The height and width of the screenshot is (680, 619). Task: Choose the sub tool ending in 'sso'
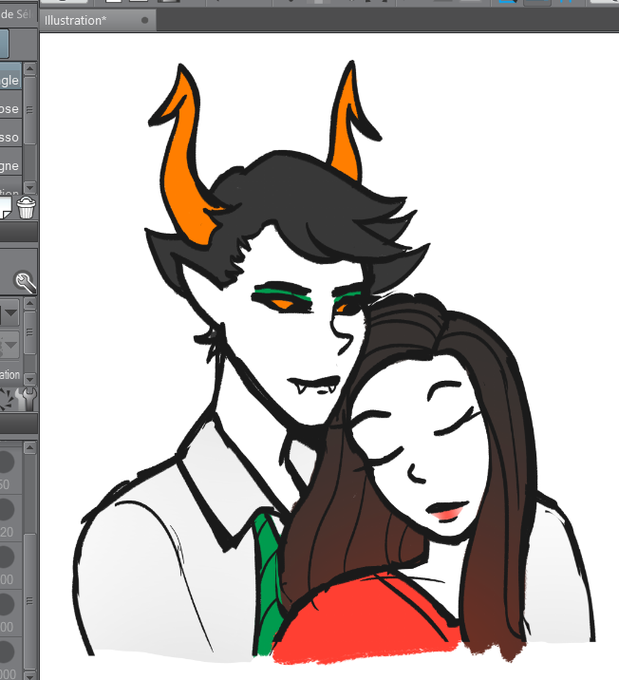tap(10, 133)
